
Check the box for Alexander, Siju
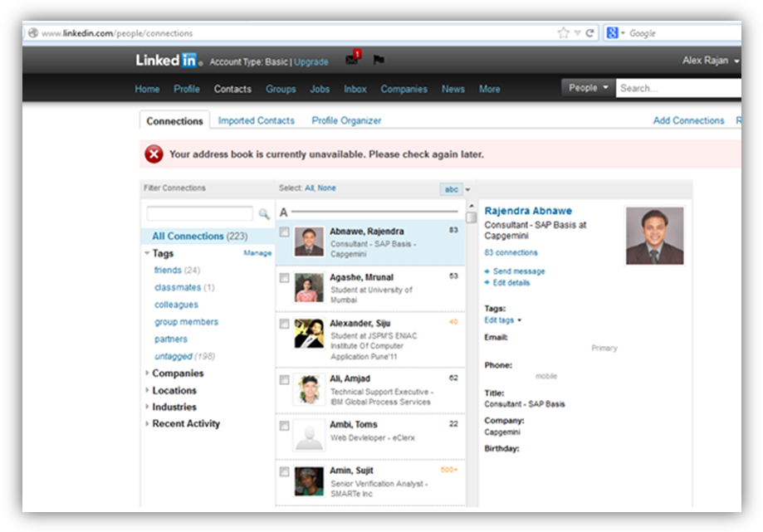point(284,324)
